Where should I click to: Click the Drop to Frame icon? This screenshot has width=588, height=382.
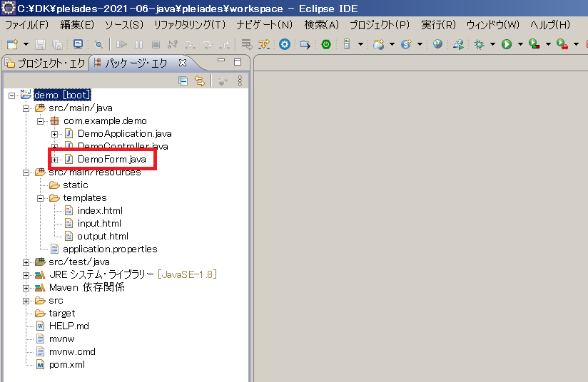click(x=246, y=44)
